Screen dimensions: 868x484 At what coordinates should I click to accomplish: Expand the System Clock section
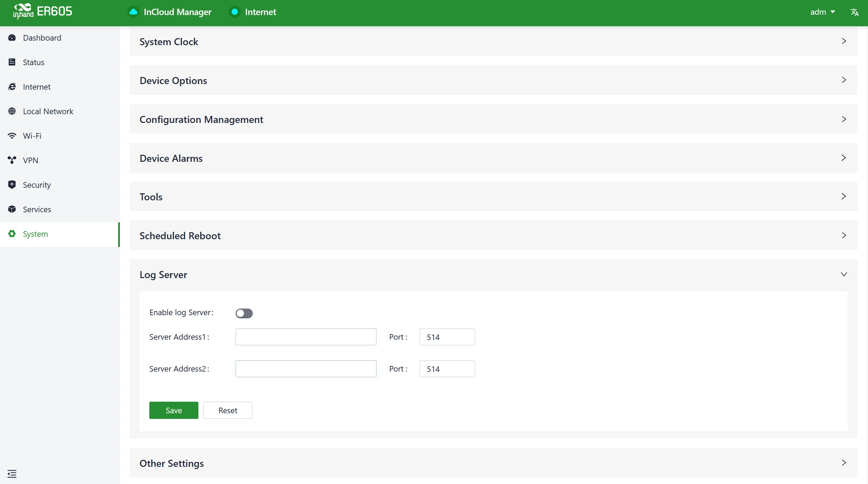tap(493, 41)
